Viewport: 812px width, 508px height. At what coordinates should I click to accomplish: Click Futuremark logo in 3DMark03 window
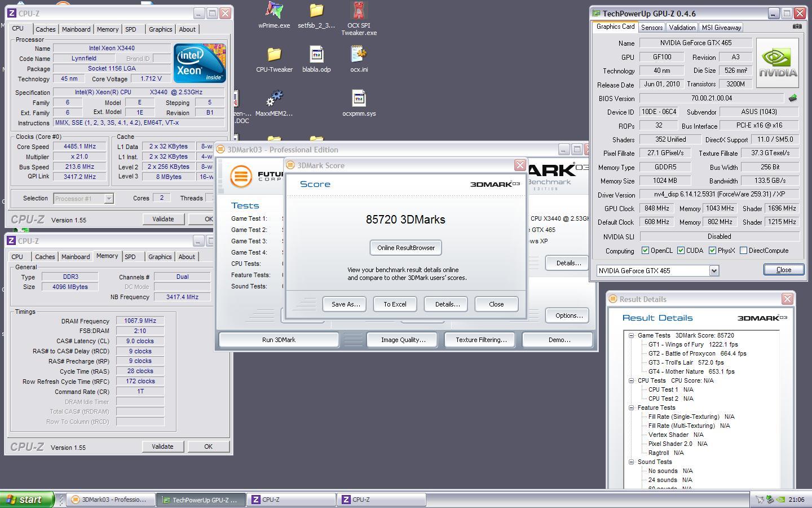(x=241, y=176)
